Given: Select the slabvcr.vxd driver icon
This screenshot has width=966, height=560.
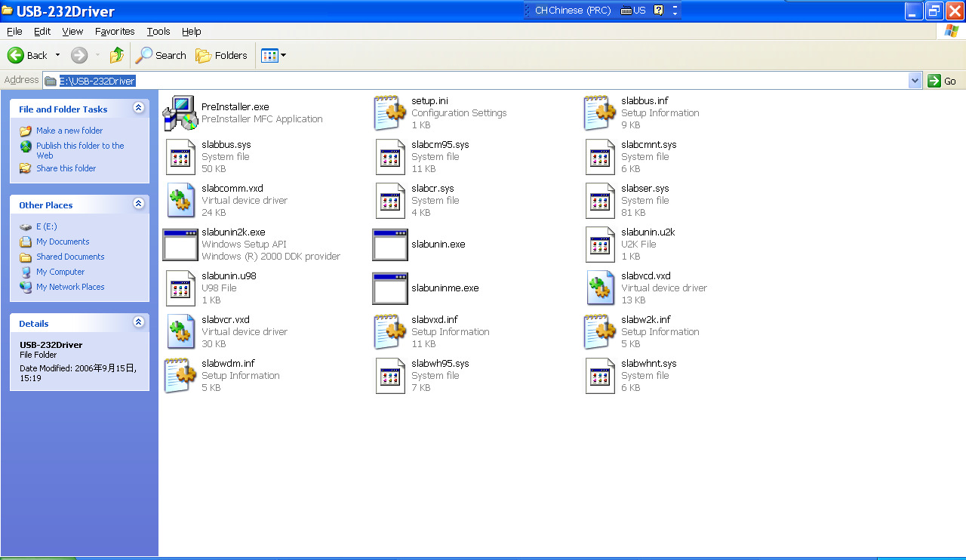Looking at the screenshot, I should [180, 332].
